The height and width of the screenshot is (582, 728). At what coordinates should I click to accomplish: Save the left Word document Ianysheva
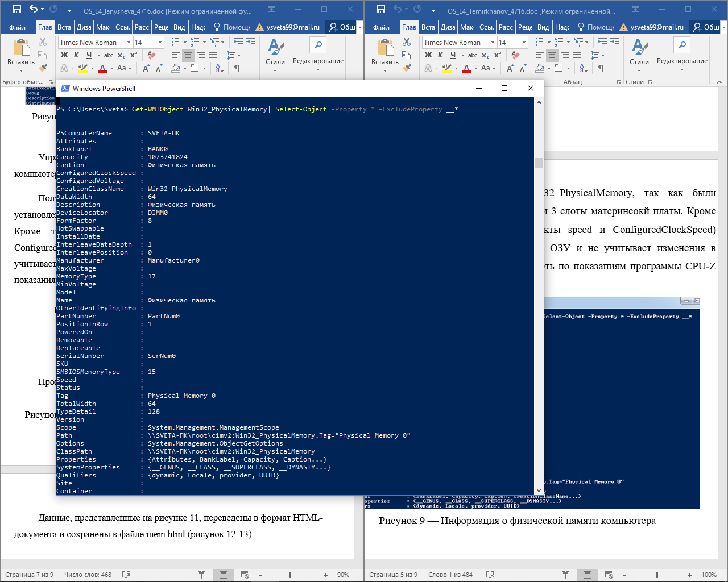point(16,9)
